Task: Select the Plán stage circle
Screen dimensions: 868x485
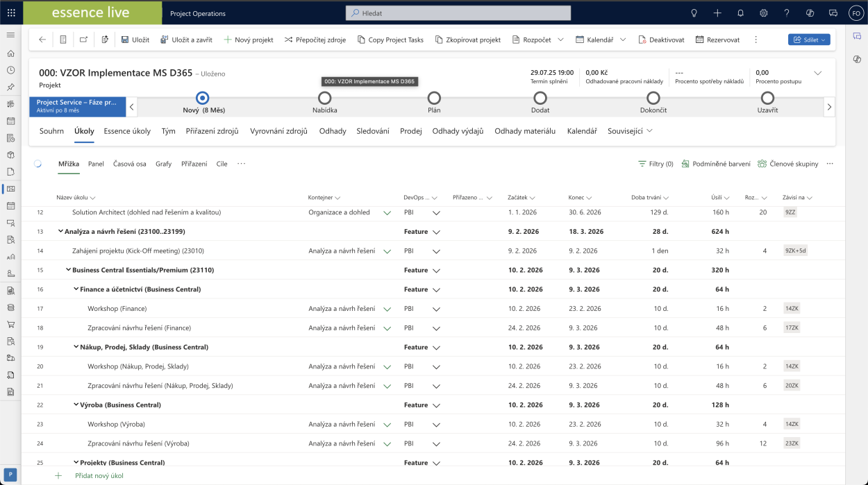Action: coord(434,98)
